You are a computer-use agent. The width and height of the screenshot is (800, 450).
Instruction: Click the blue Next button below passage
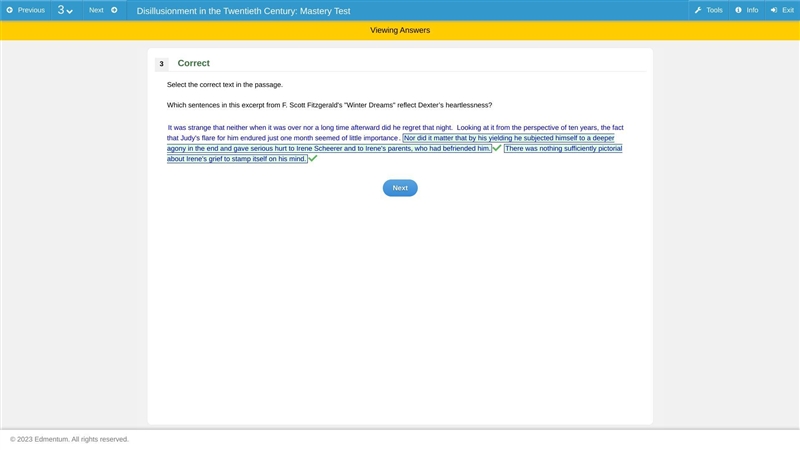click(x=400, y=188)
